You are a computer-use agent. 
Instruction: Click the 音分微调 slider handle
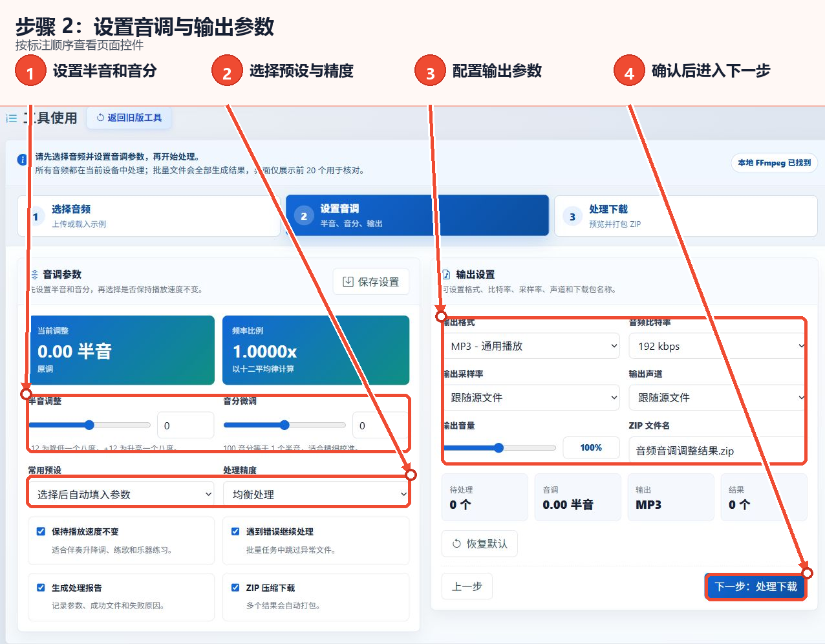pyautogui.click(x=284, y=425)
